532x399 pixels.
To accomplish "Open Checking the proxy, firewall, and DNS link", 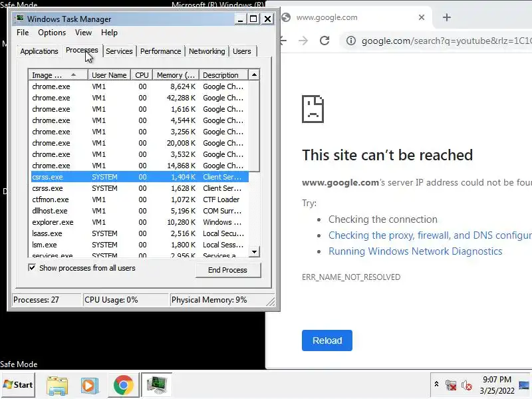I will 430,235.
